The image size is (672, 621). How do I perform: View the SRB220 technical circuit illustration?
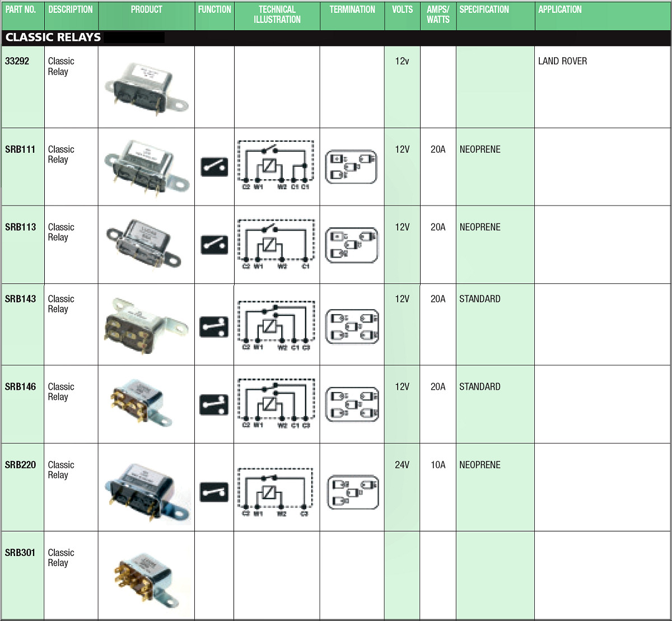tap(275, 492)
